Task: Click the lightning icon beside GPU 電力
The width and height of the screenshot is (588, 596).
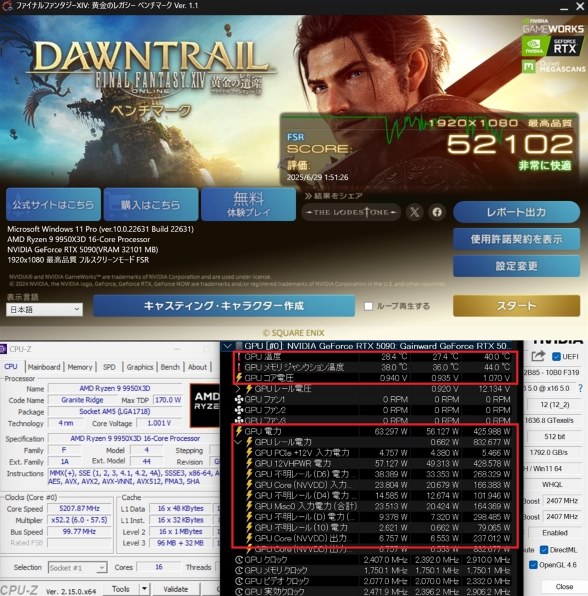Action: click(x=239, y=431)
